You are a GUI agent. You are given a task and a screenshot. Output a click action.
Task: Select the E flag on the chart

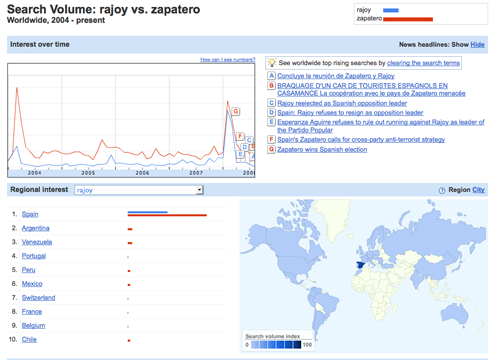click(x=240, y=154)
